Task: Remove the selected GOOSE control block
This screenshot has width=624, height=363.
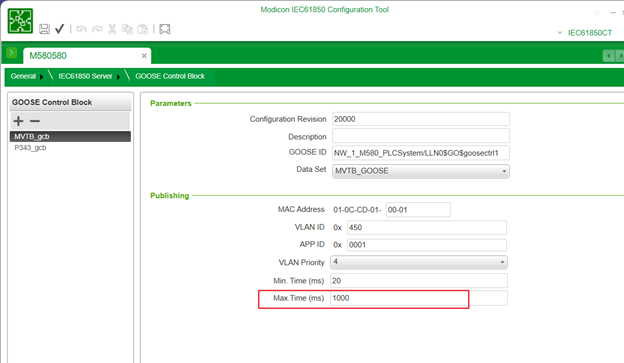Action: 35,121
